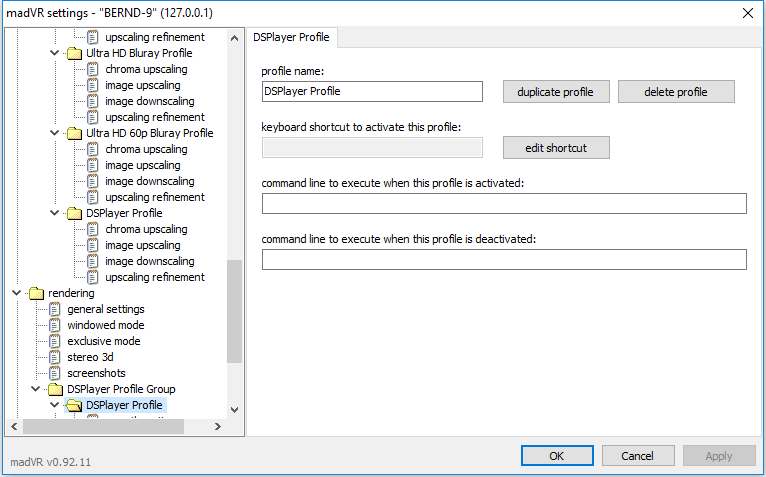
Task: Select the windowed mode tree entry
Action: pos(106,325)
